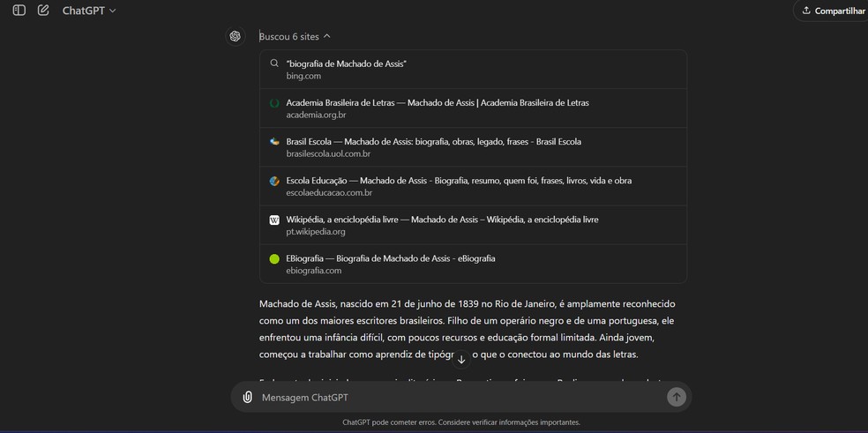Click the eBiografia green circle favicon
The height and width of the screenshot is (433, 868).
click(x=274, y=258)
